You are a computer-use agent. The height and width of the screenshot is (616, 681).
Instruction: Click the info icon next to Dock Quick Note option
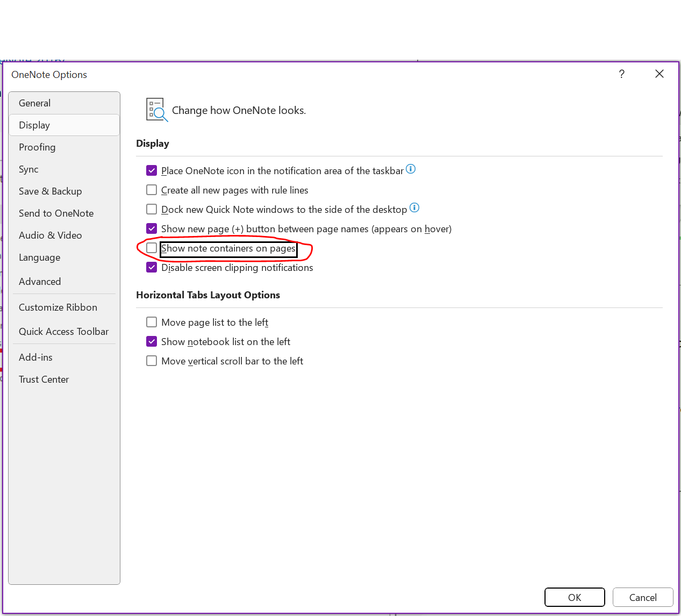tap(414, 207)
